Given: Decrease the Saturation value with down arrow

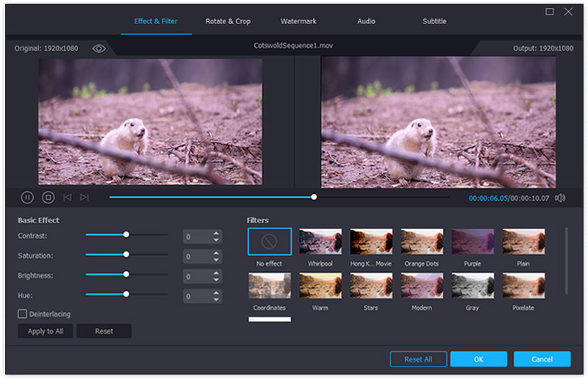Looking at the screenshot, I should pyautogui.click(x=216, y=260).
